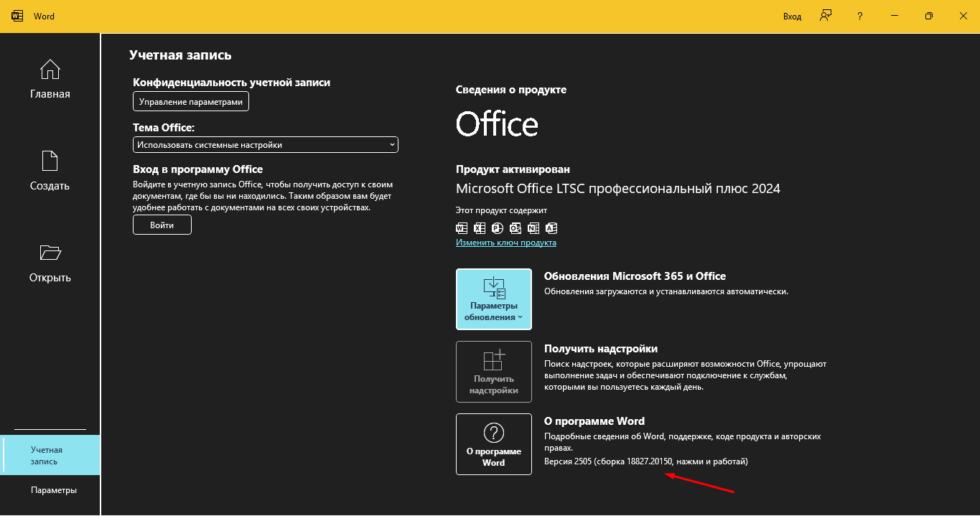This screenshot has height=516, width=980.
Task: Go to the Открыть (Open) page
Action: [x=50, y=263]
